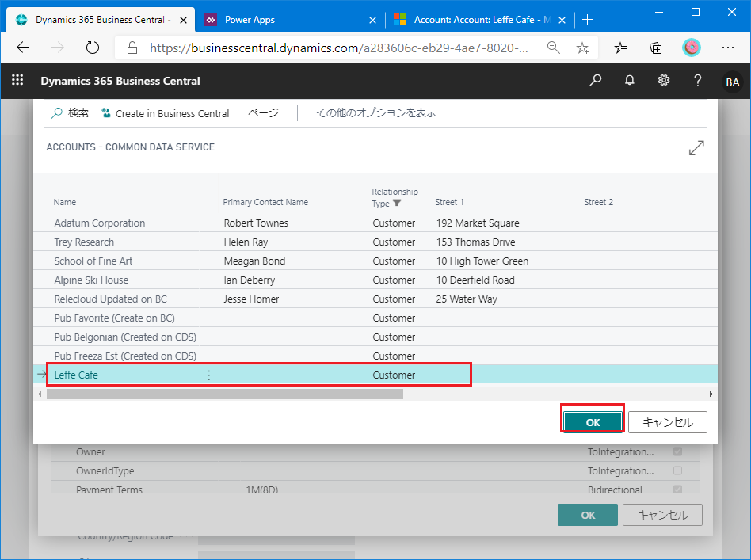The width and height of the screenshot is (751, 560).
Task: Click the Relationship Type filter icon
Action: point(397,203)
